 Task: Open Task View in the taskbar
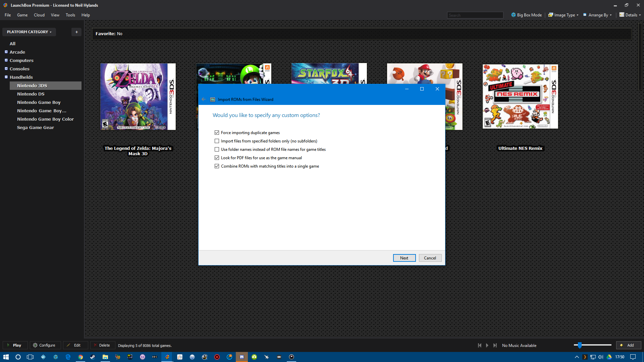(x=30, y=357)
